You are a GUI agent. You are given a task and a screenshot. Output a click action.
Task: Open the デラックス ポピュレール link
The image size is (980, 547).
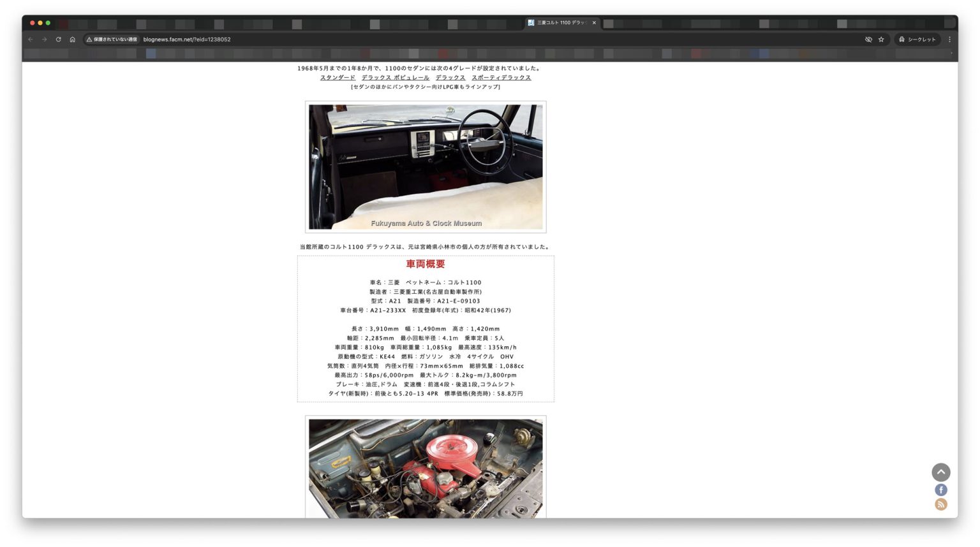[x=395, y=78]
